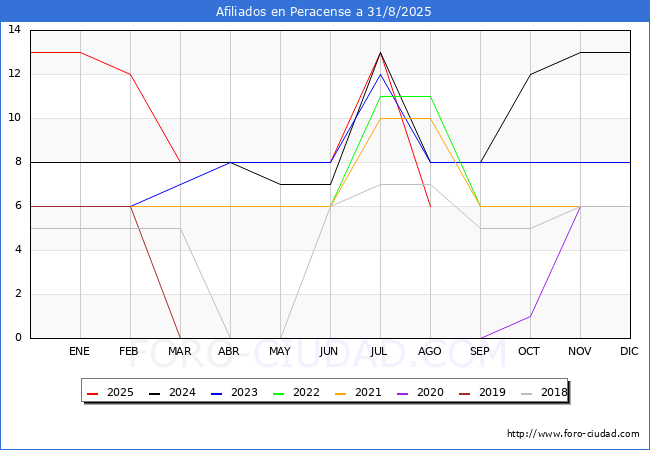Click the y-axis value 8 label
The height and width of the screenshot is (450, 650).
(18, 162)
